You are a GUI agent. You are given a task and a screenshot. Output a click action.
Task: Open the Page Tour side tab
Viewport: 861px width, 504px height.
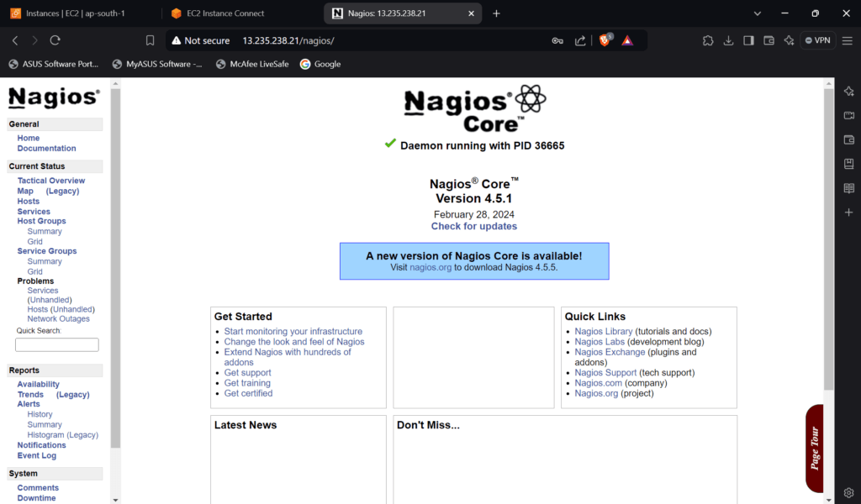(815, 449)
